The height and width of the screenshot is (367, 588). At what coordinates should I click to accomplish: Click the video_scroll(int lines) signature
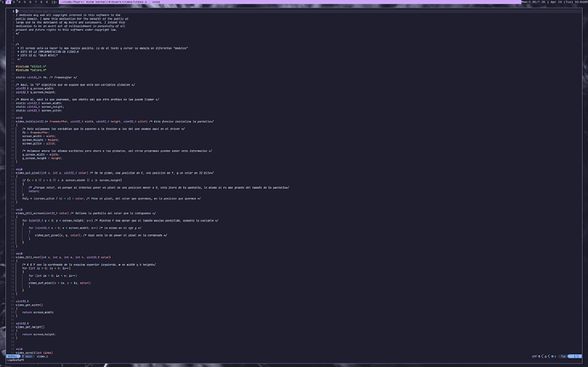coord(34,353)
